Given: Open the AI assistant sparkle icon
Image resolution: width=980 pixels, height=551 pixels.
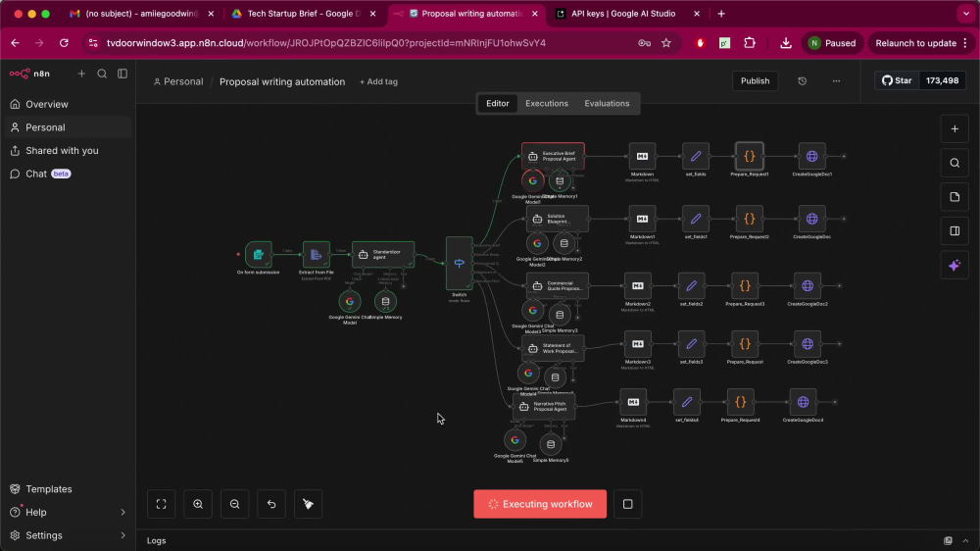Looking at the screenshot, I should point(955,266).
